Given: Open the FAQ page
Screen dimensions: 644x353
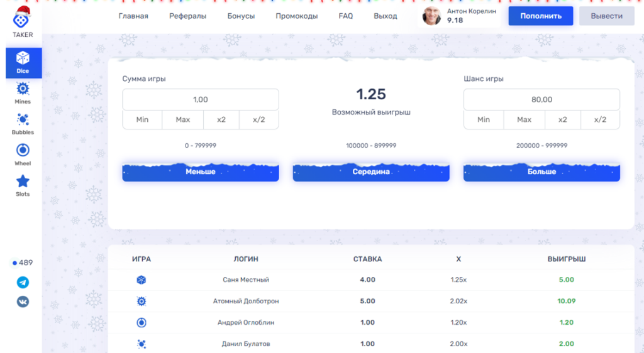Looking at the screenshot, I should pyautogui.click(x=346, y=16).
